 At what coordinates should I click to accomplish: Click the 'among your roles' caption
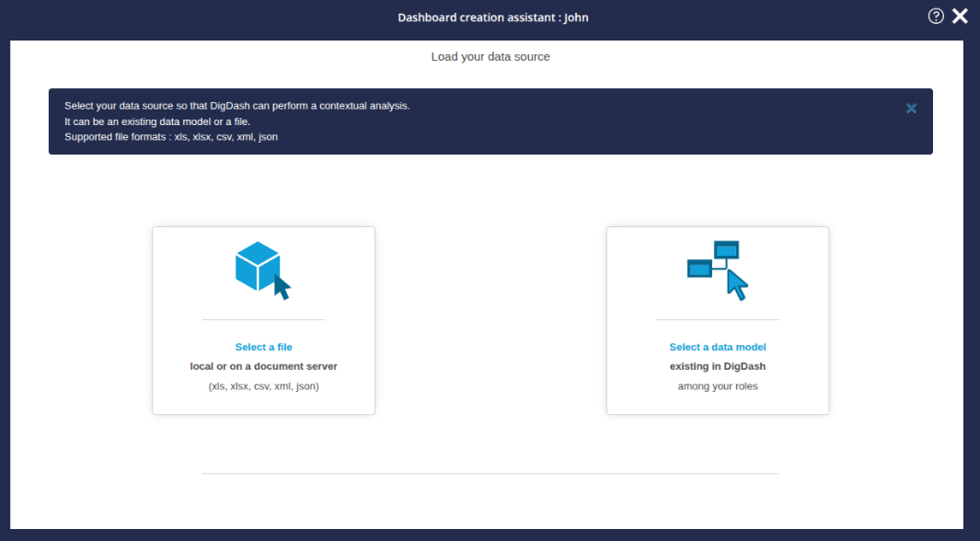pyautogui.click(x=718, y=386)
